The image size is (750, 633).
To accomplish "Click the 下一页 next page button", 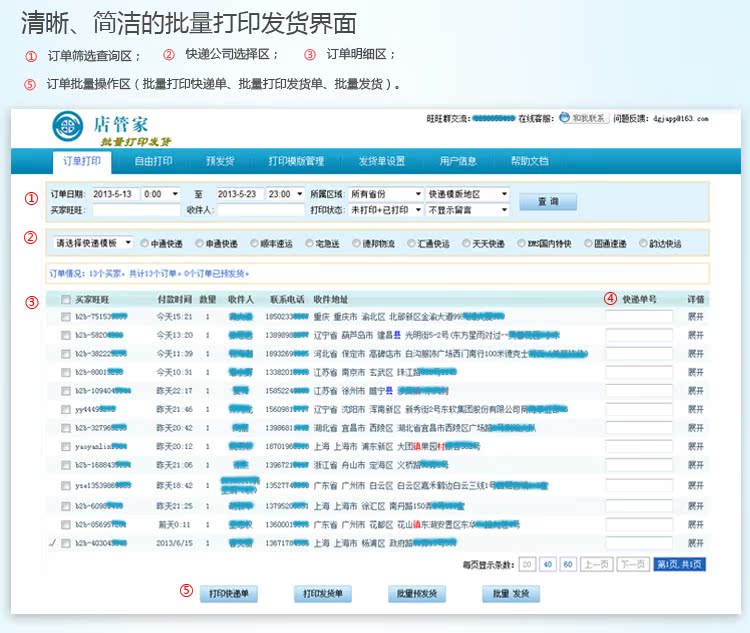I will click(633, 565).
